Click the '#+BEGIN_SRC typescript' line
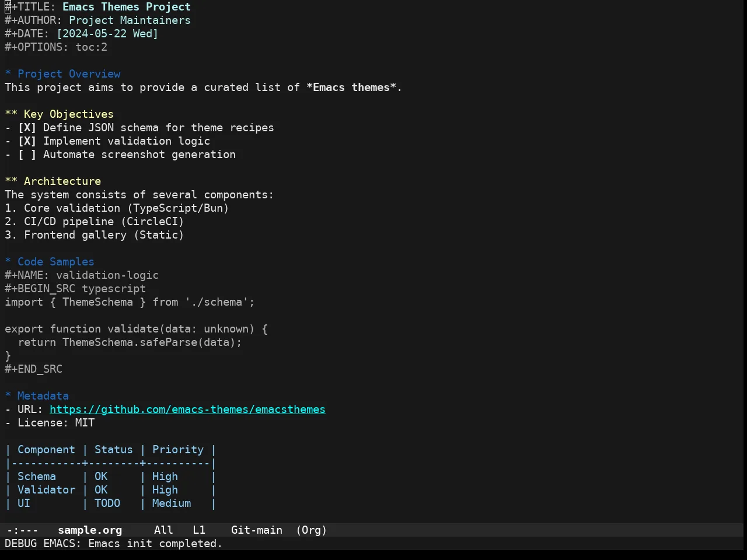Viewport: 747px width, 560px height. [75, 289]
